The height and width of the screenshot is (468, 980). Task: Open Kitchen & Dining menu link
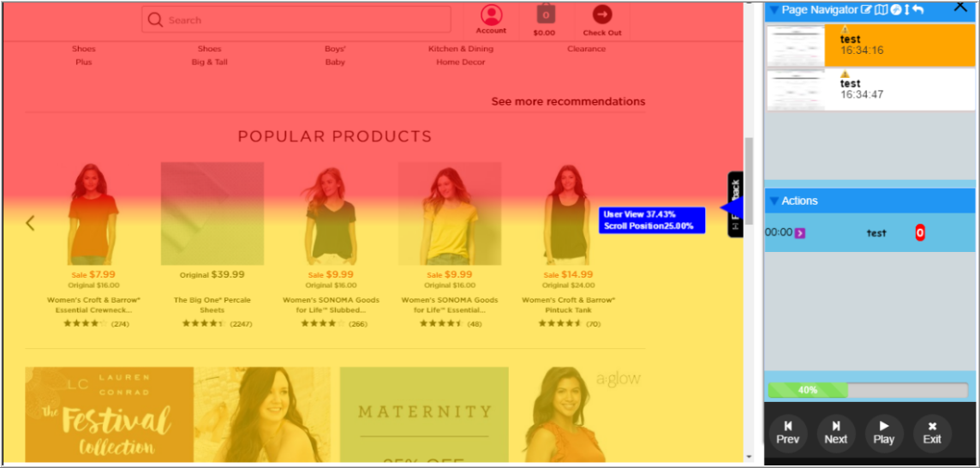461,49
